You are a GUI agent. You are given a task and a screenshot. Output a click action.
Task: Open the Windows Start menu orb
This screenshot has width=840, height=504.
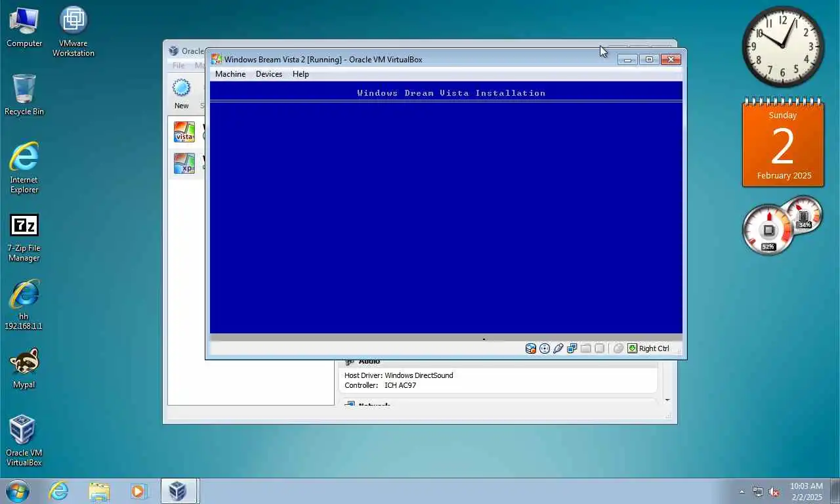pos(18,491)
